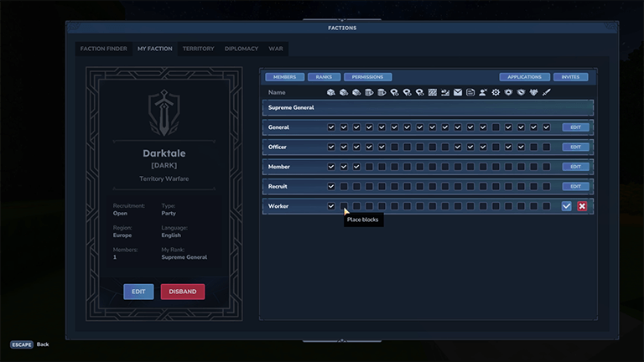
Task: Click the Place blocks cube icon in header
Action: 344,92
